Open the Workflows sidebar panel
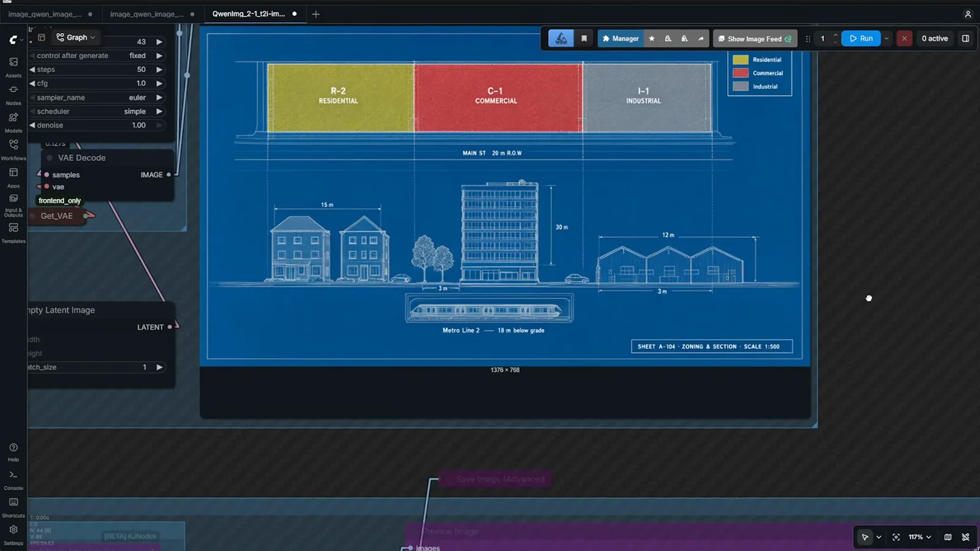This screenshot has width=980, height=551. click(13, 149)
